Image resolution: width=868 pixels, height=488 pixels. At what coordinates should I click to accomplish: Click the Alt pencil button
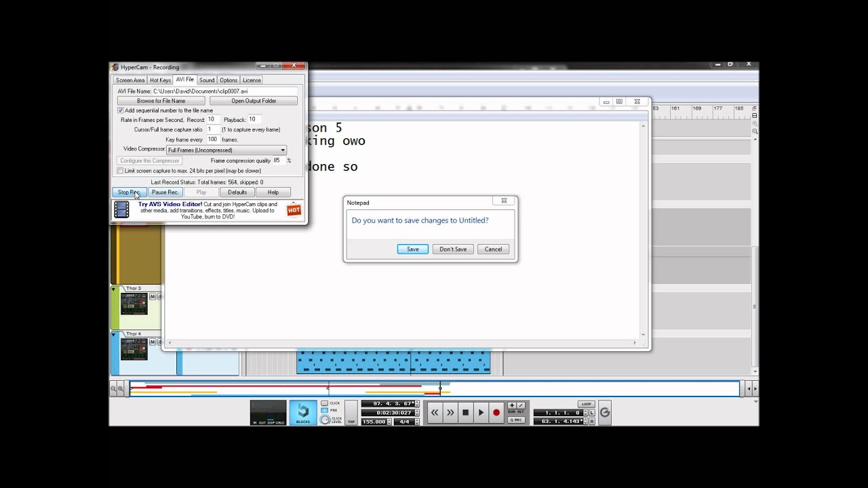tap(521, 405)
